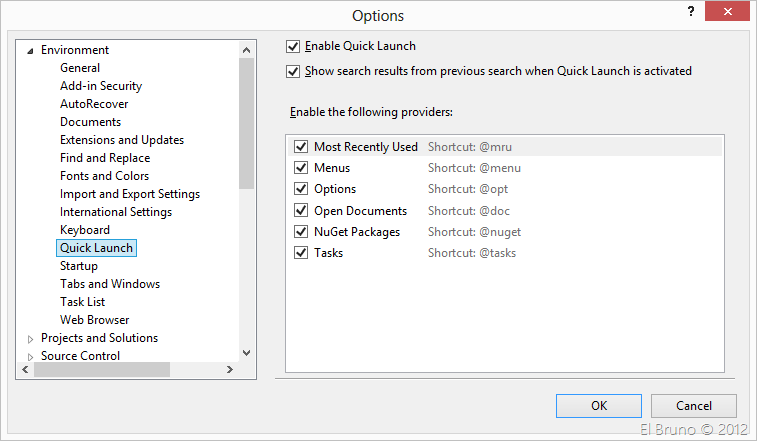The width and height of the screenshot is (757, 441).
Task: Expand the Source Control node
Action: point(30,357)
